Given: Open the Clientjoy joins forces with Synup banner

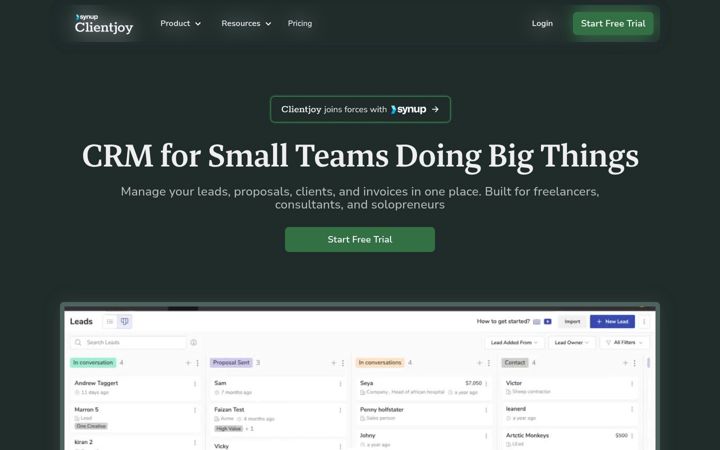Looking at the screenshot, I should coord(360,109).
